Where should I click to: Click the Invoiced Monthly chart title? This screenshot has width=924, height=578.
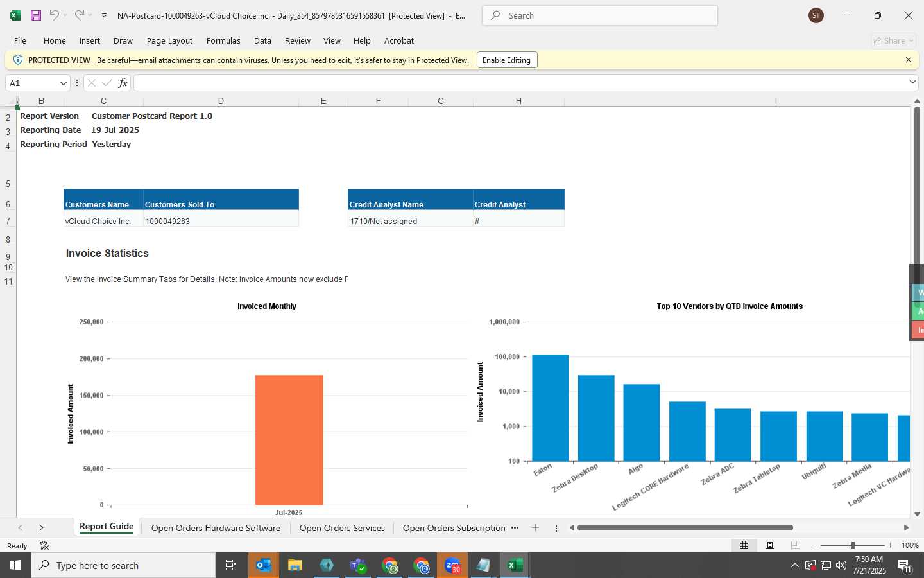click(267, 306)
